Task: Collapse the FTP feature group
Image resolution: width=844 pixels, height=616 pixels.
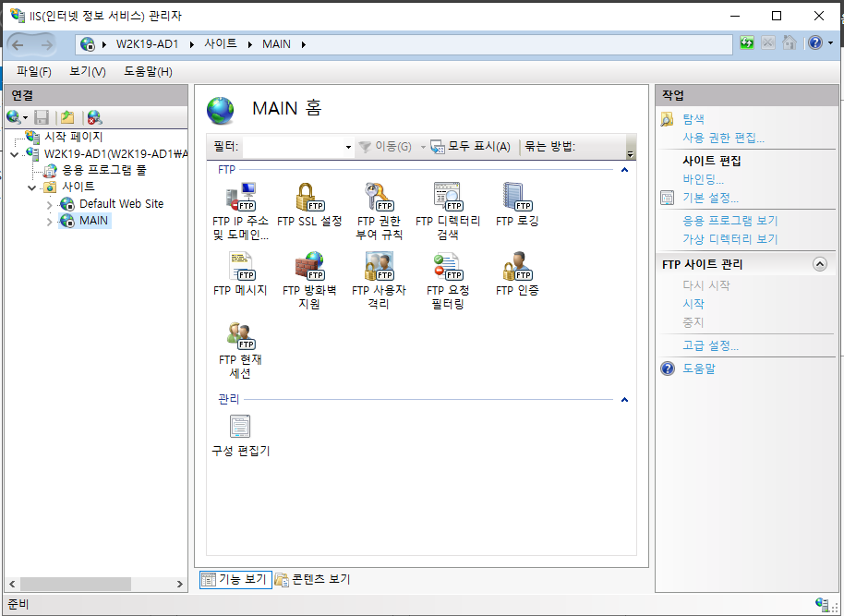Action: coord(624,170)
